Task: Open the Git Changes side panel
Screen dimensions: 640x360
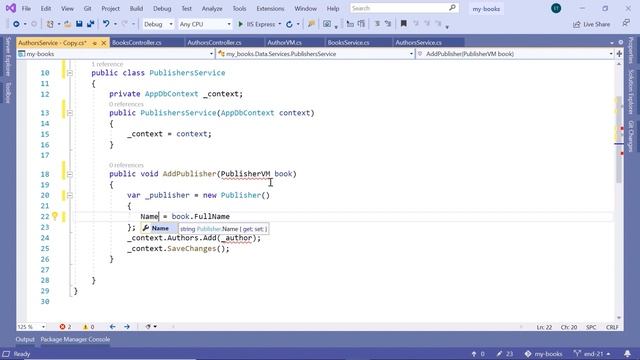Action: coord(631,136)
